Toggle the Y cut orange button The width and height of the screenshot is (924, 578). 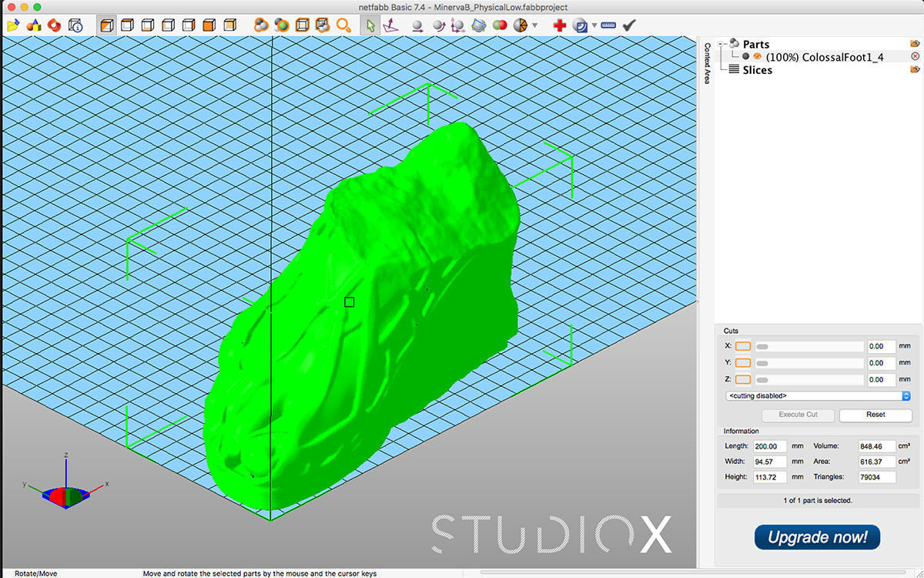[742, 363]
